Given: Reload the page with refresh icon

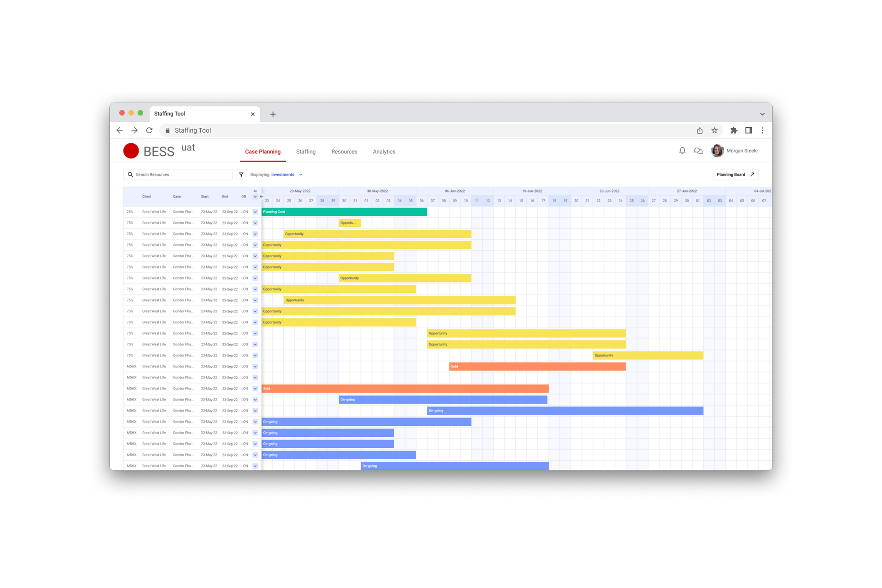Looking at the screenshot, I should [x=149, y=131].
